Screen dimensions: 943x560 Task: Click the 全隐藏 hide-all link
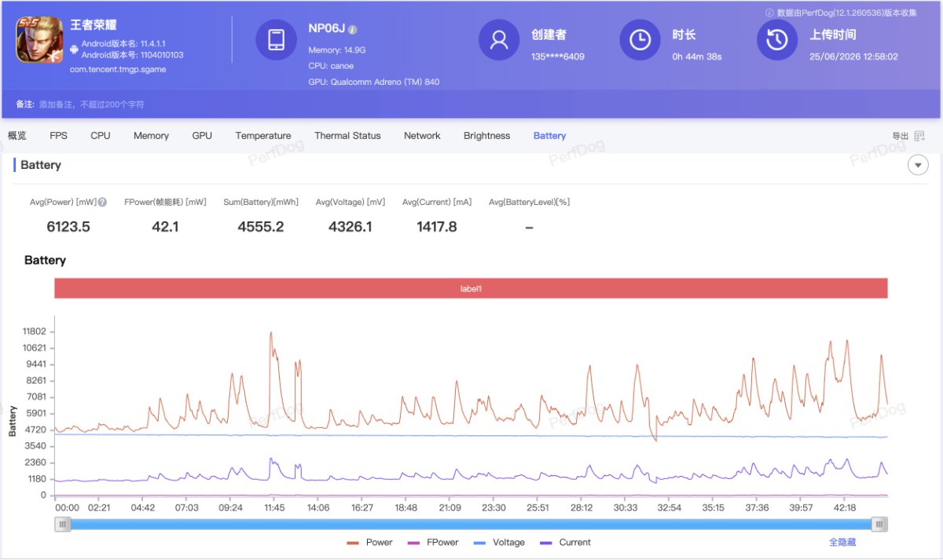pos(842,542)
